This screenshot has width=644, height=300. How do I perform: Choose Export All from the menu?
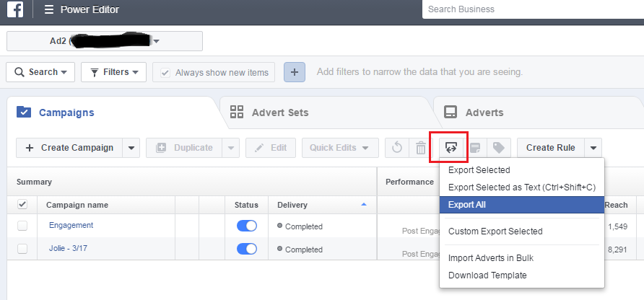521,204
